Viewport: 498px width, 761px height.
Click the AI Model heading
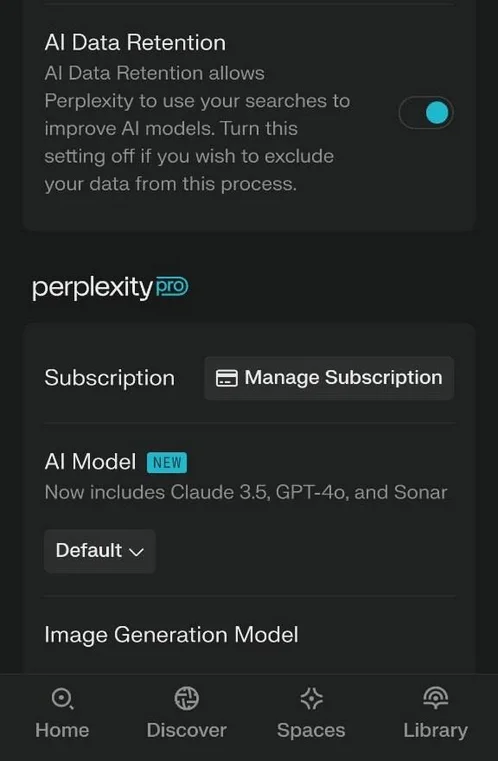coord(90,462)
